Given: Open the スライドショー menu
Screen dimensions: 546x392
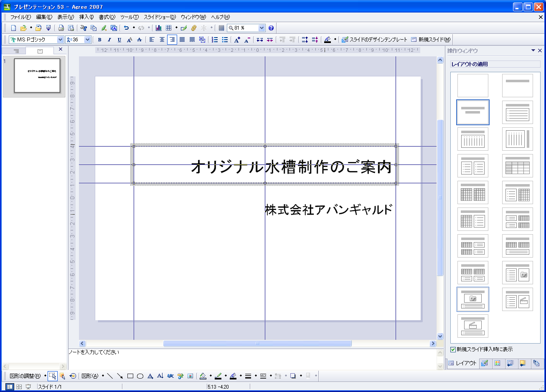Looking at the screenshot, I should coord(160,17).
